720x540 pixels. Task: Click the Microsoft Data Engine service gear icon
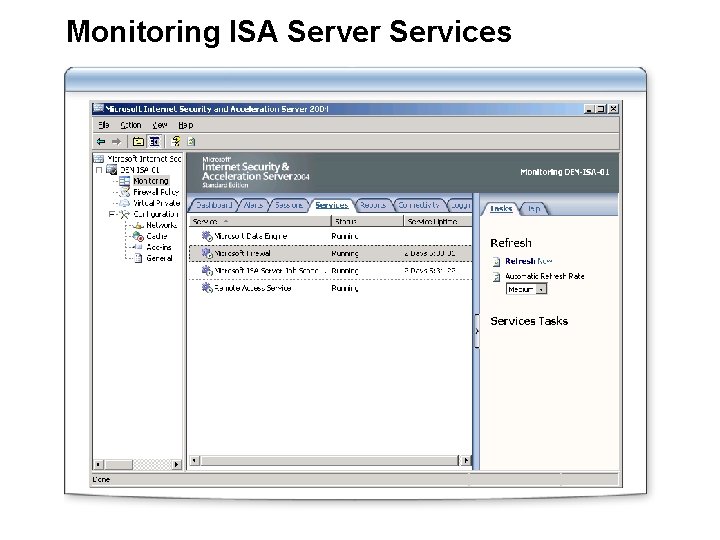(207, 236)
